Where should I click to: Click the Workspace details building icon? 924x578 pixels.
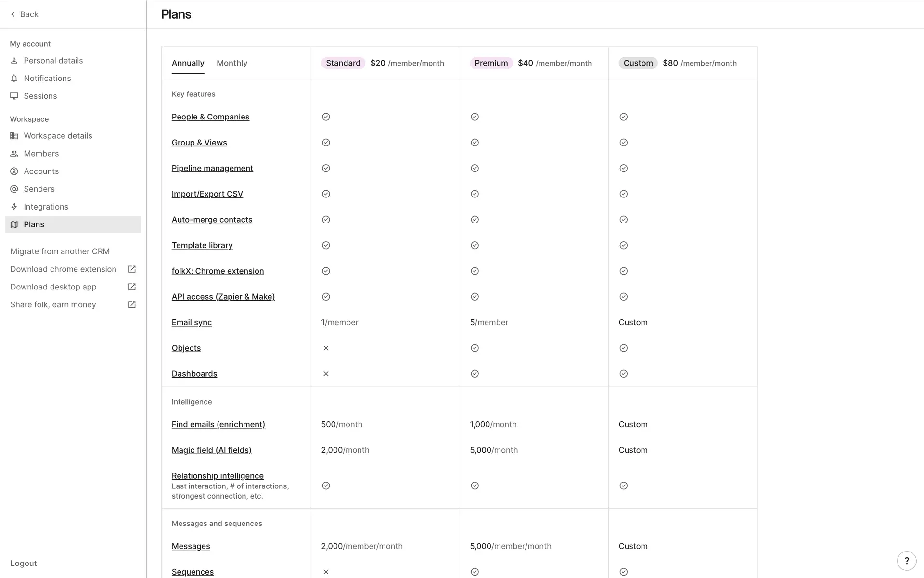click(x=14, y=136)
